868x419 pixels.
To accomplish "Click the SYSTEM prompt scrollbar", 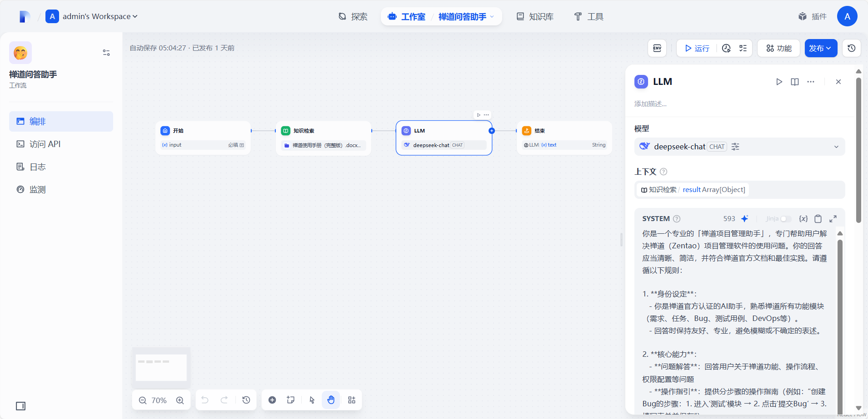I will [840, 326].
